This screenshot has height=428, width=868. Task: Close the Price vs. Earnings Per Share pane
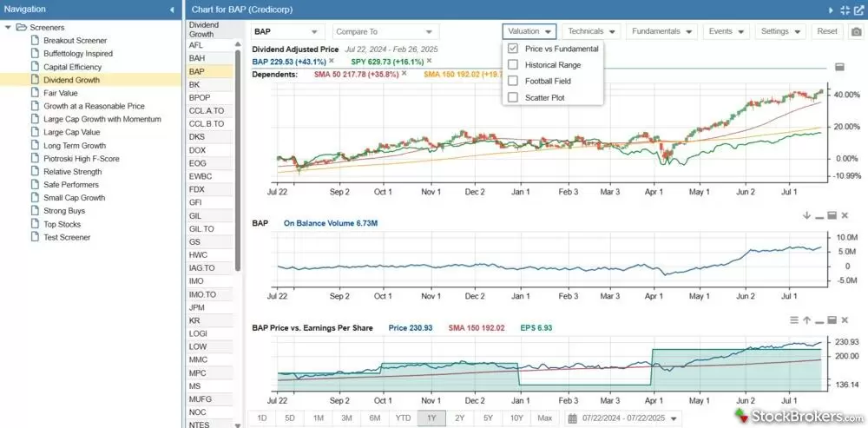(x=845, y=320)
